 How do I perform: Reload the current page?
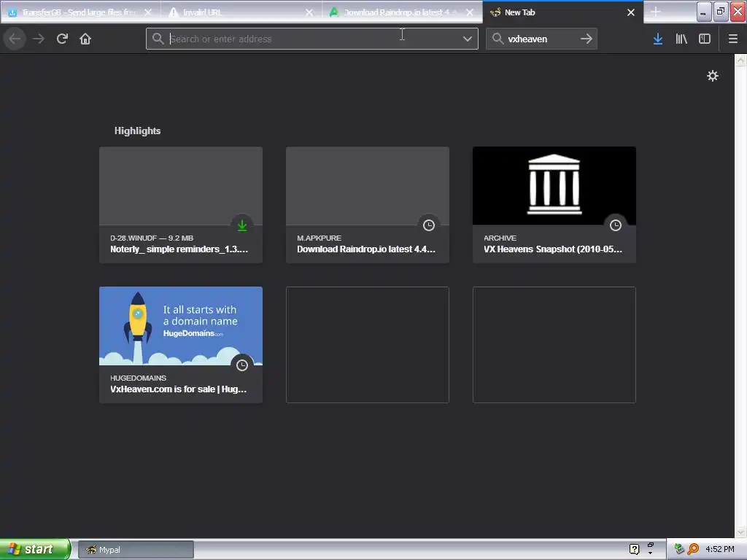[62, 39]
